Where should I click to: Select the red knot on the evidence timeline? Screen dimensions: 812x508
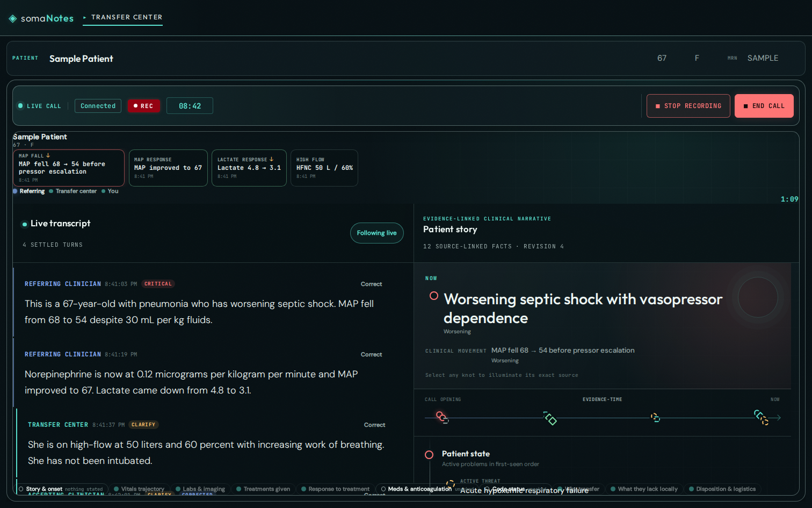441,417
